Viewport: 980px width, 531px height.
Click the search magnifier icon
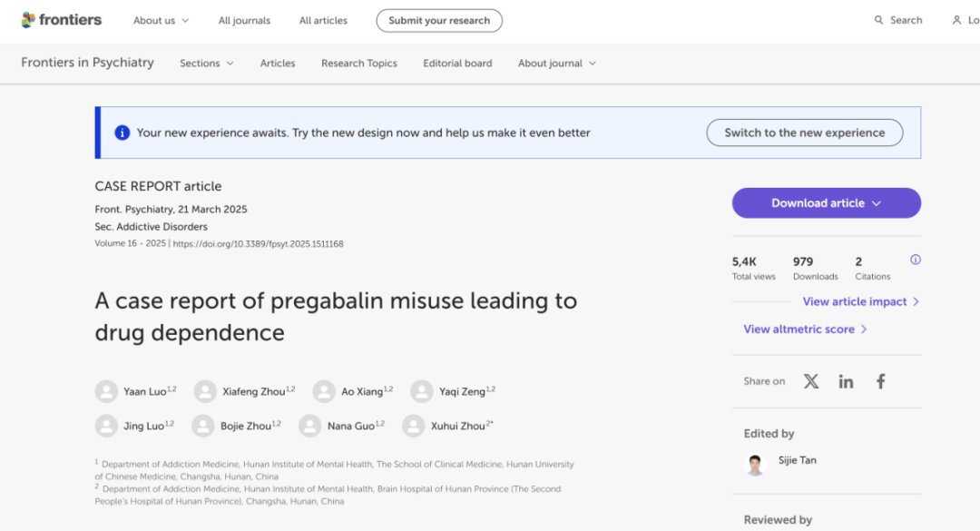point(878,20)
